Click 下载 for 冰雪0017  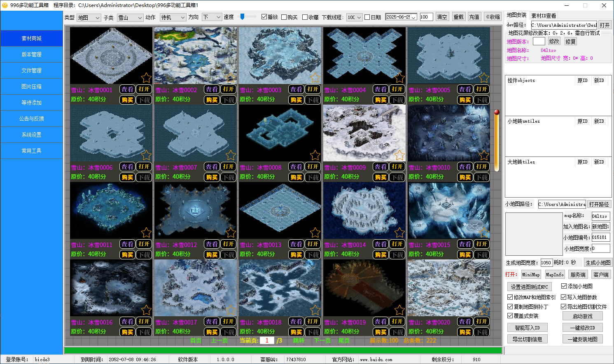pyautogui.click(x=228, y=332)
